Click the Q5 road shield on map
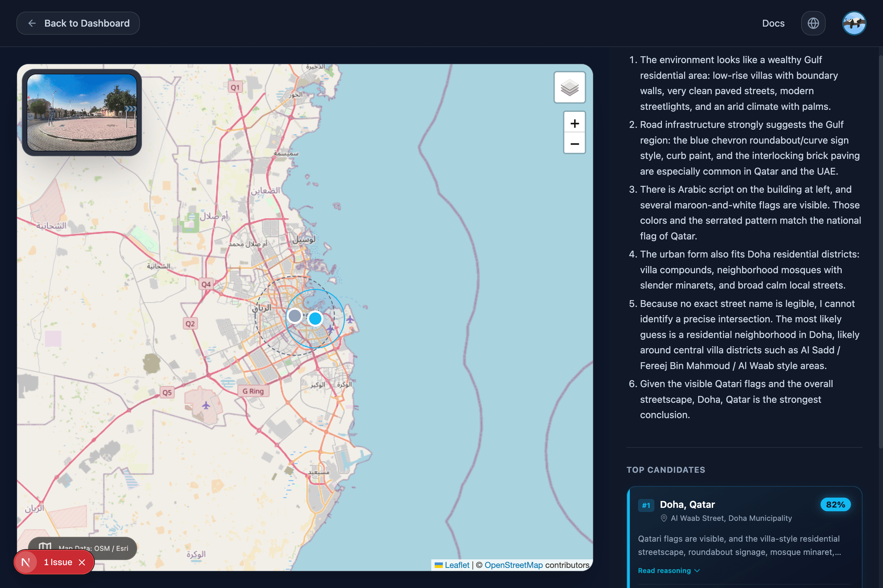Viewport: 883px width, 588px height. click(167, 392)
